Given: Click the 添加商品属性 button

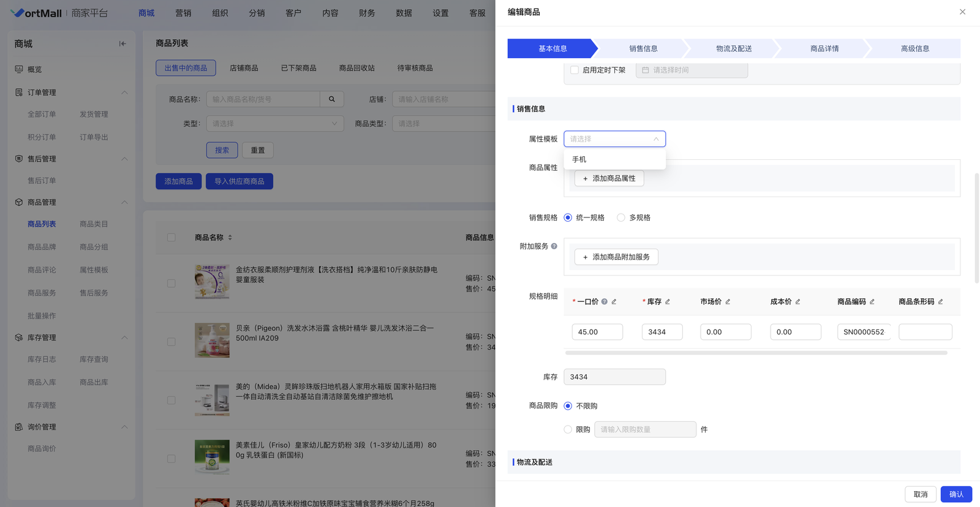Looking at the screenshot, I should [x=609, y=178].
